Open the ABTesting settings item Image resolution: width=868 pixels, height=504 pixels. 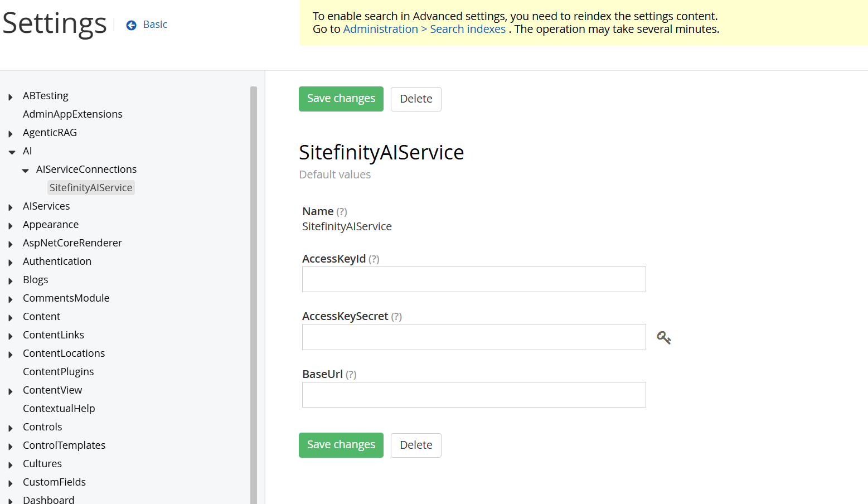(46, 96)
